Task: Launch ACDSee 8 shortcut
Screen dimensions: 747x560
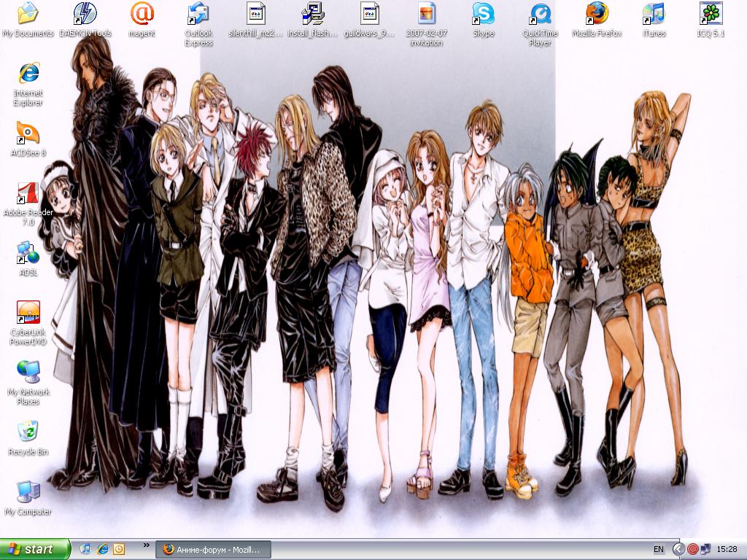Action: click(28, 139)
